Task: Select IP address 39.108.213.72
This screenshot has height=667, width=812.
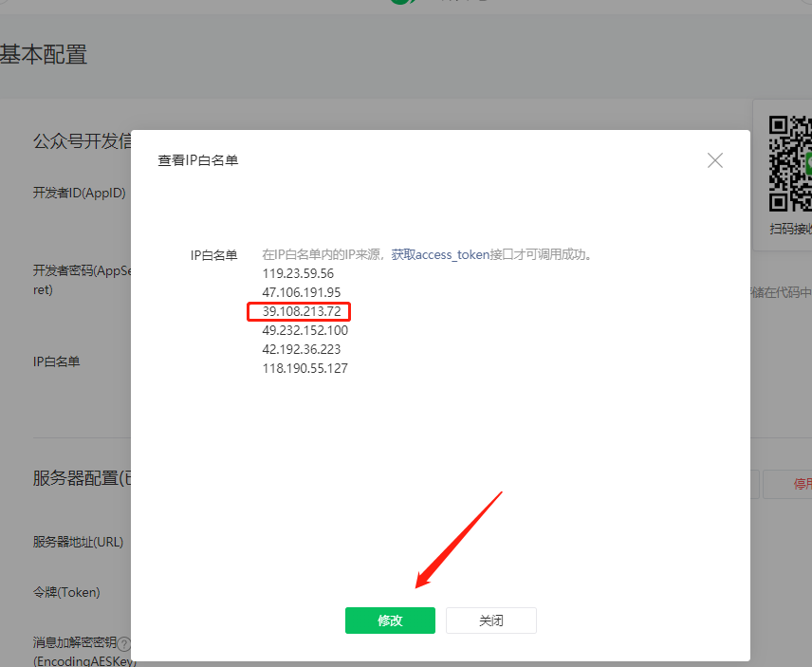Action: [302, 311]
